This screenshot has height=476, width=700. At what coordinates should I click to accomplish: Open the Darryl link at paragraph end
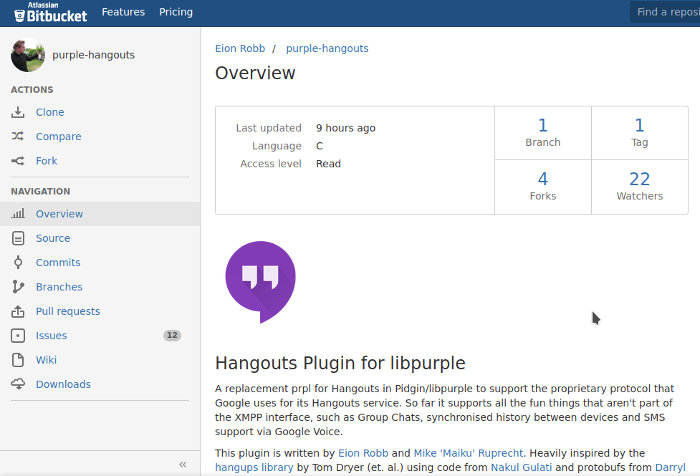(670, 467)
